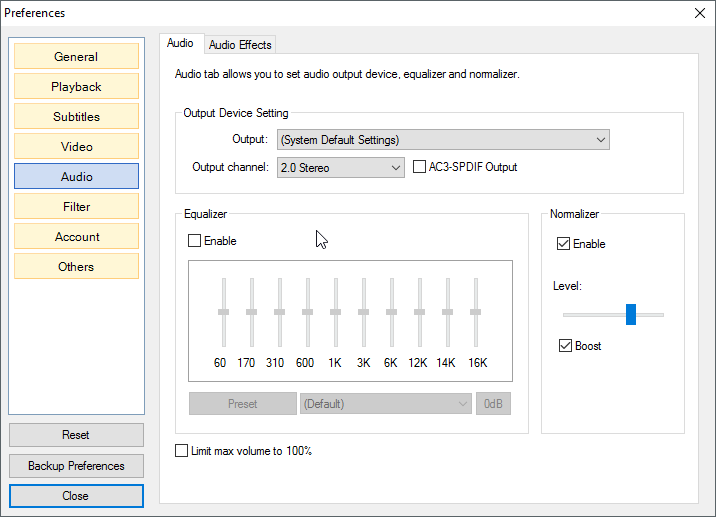Open the Output channel 2.0 Stereo dropdown
Image resolution: width=716 pixels, height=517 pixels.
[x=341, y=168]
